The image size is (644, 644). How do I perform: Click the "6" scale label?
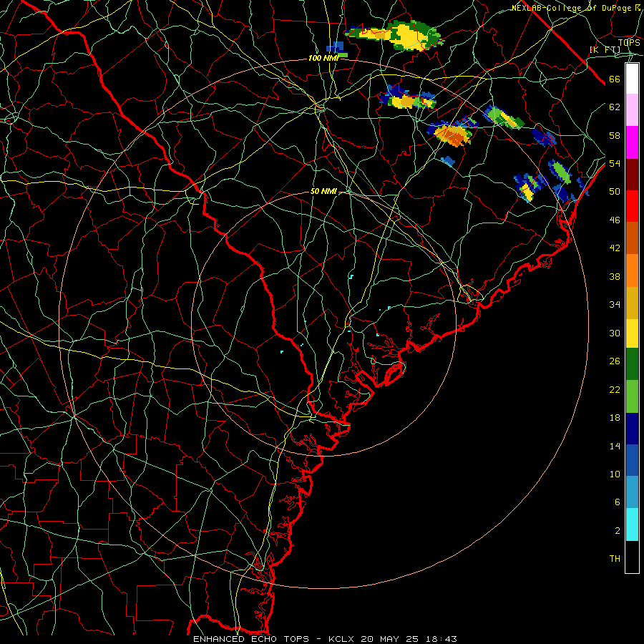[617, 502]
